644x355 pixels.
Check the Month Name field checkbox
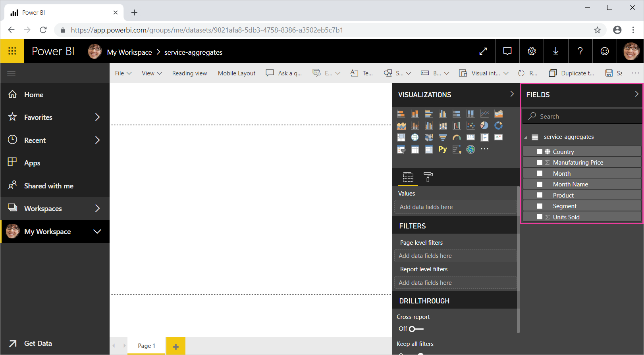pyautogui.click(x=540, y=184)
